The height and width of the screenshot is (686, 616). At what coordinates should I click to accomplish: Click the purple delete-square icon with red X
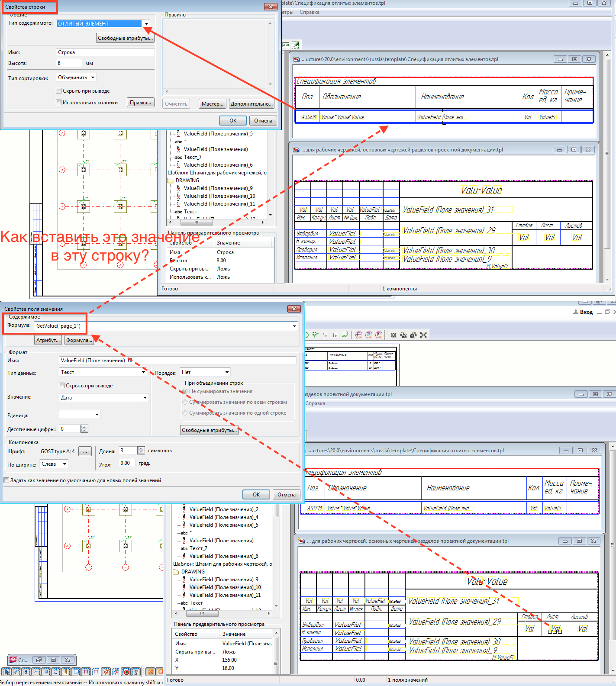pyautogui.click(x=369, y=335)
